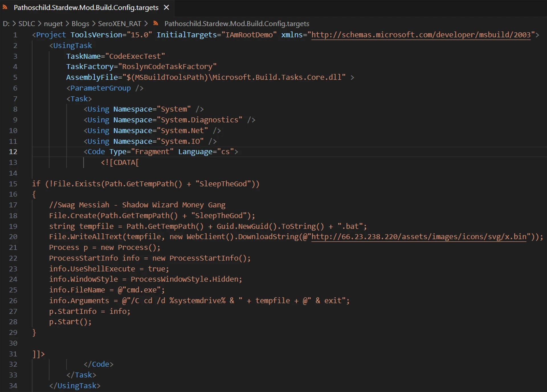Screen dimensions: 547x392
Task: Click the opening <Task> tag
Action: point(79,99)
